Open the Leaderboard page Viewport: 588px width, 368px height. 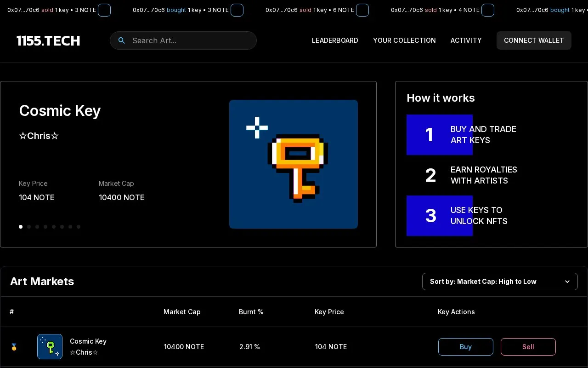[335, 40]
